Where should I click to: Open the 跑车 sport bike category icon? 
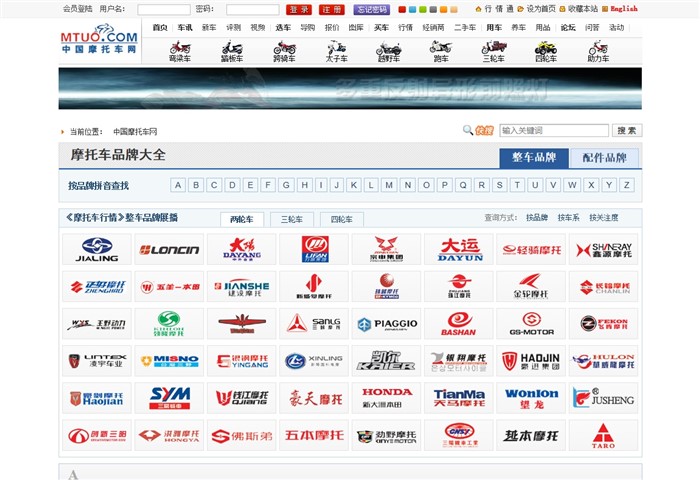coord(441,51)
